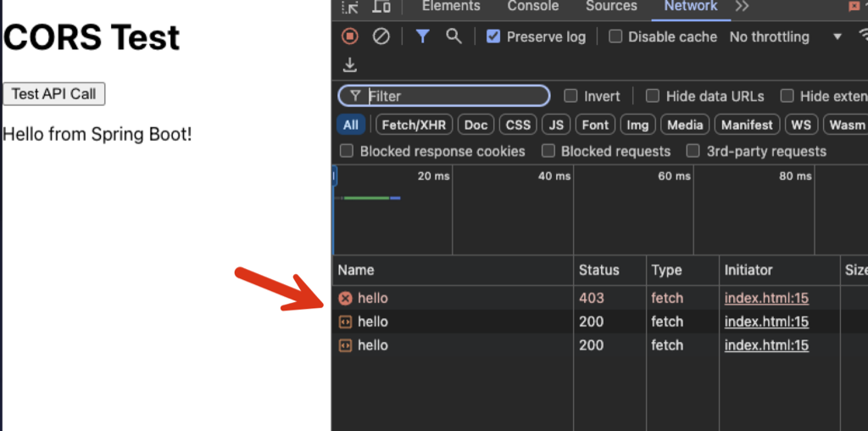This screenshot has width=868, height=431.
Task: Clear the network log
Action: [x=381, y=36]
